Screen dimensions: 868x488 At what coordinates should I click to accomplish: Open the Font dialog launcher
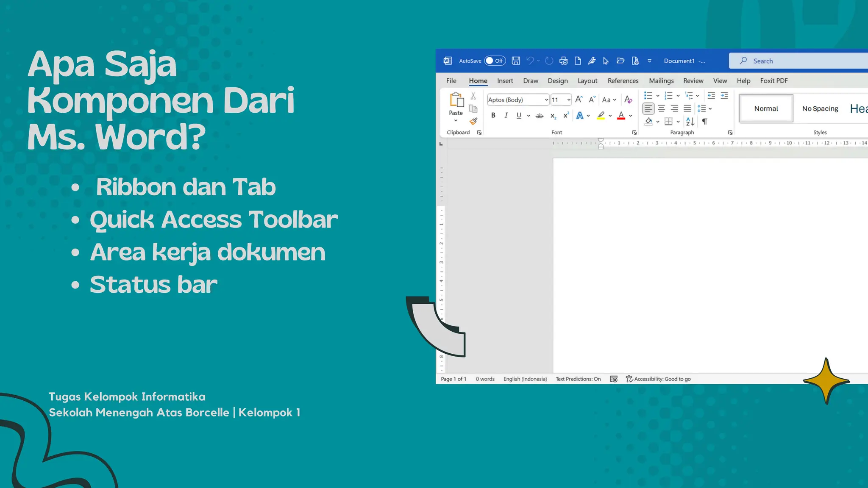point(634,133)
